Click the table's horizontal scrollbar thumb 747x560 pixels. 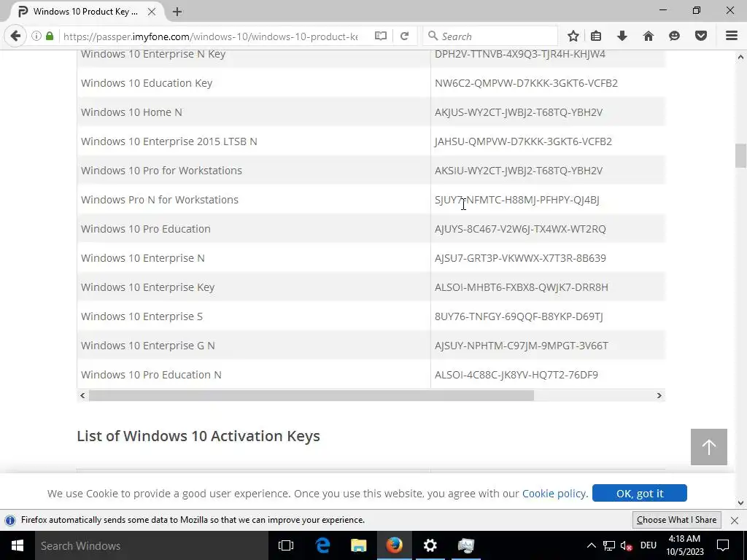pos(311,395)
